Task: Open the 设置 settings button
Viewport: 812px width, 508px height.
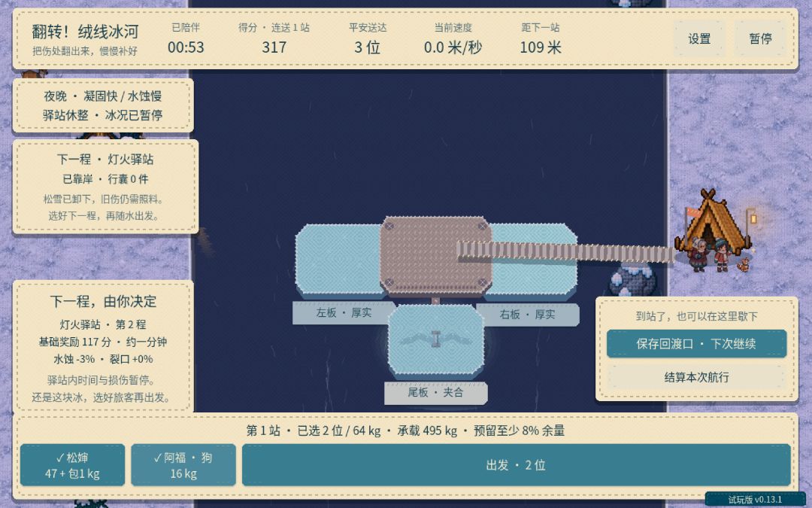Action: coord(699,39)
